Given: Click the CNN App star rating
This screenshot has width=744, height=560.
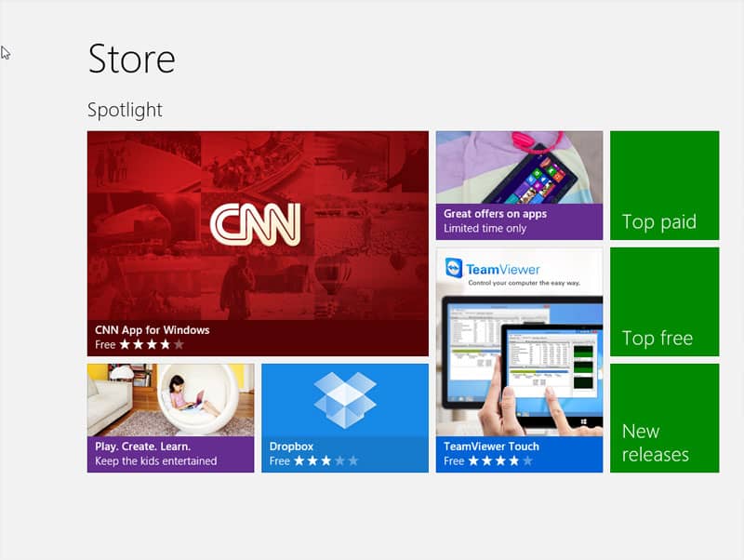Looking at the screenshot, I should [x=152, y=344].
